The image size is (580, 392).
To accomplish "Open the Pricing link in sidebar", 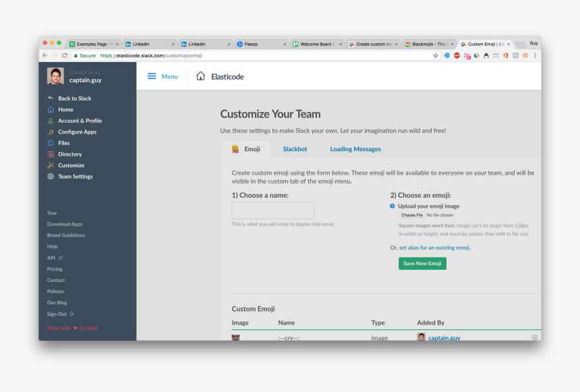I will [55, 269].
